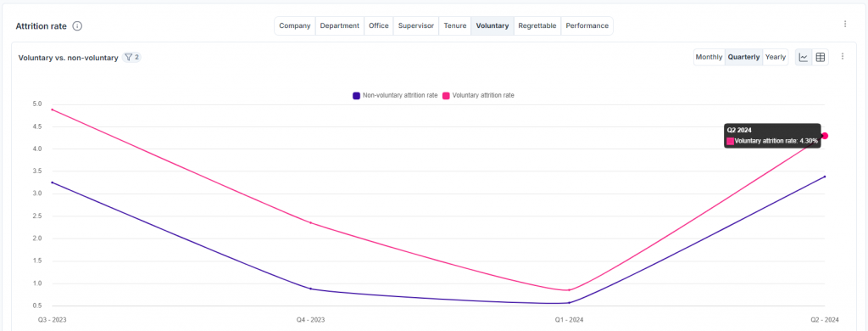Click the Q1 2024 non-voluntary data point
The height and width of the screenshot is (331, 868).
[569, 303]
